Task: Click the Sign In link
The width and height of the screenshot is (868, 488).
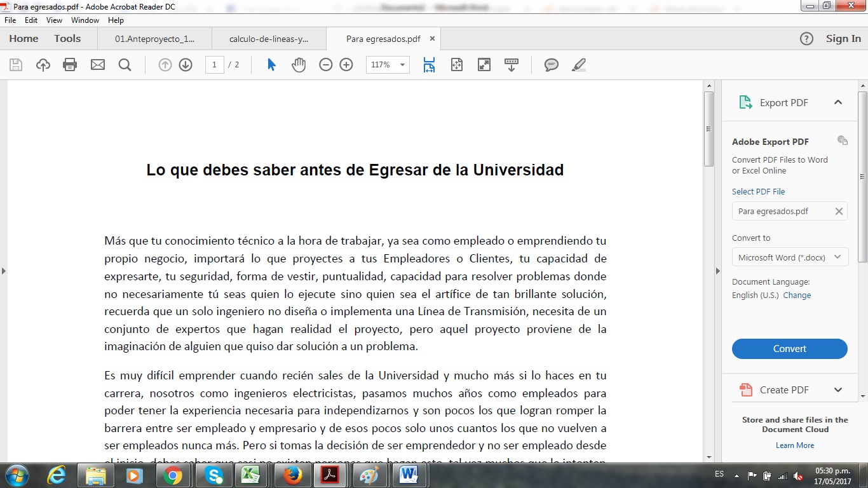Action: pyautogui.click(x=843, y=39)
